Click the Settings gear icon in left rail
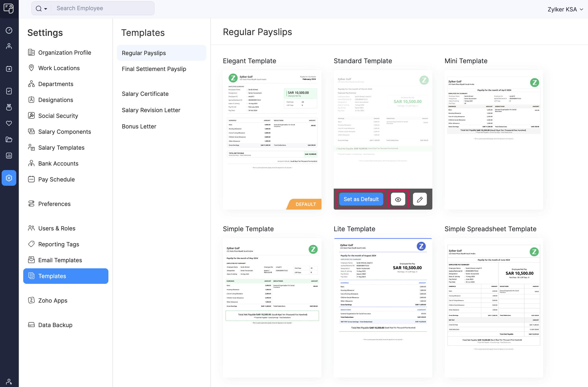This screenshot has height=387, width=588. click(9, 178)
